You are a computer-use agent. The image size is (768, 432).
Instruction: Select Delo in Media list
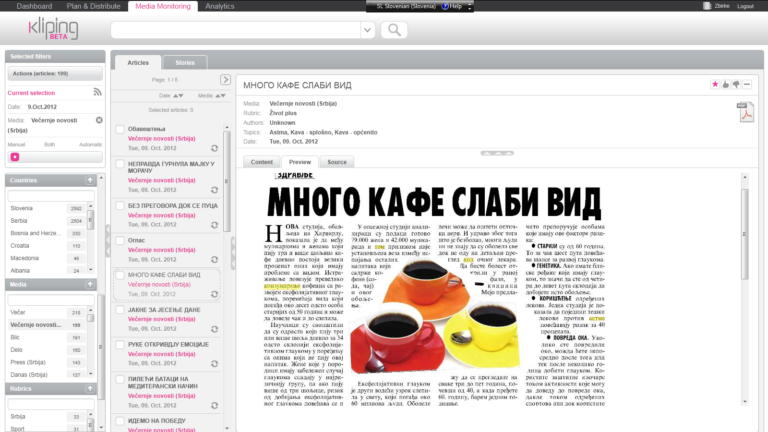pyautogui.click(x=17, y=350)
